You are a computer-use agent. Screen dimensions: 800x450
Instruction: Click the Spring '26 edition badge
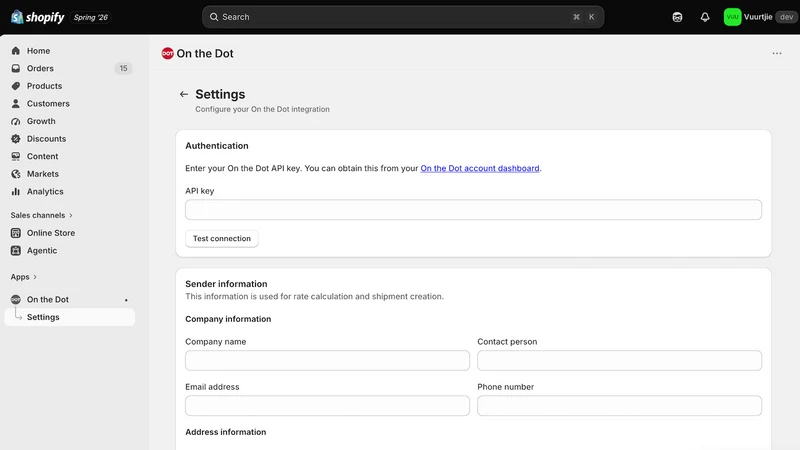pyautogui.click(x=91, y=17)
